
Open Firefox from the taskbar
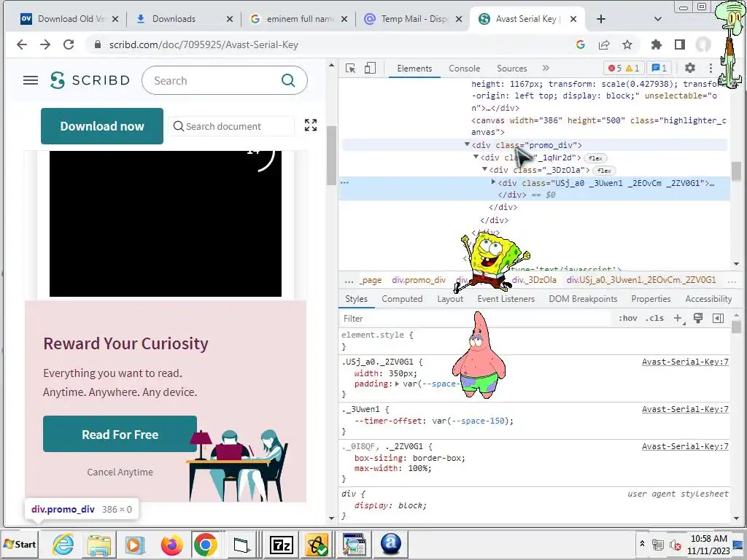171,545
